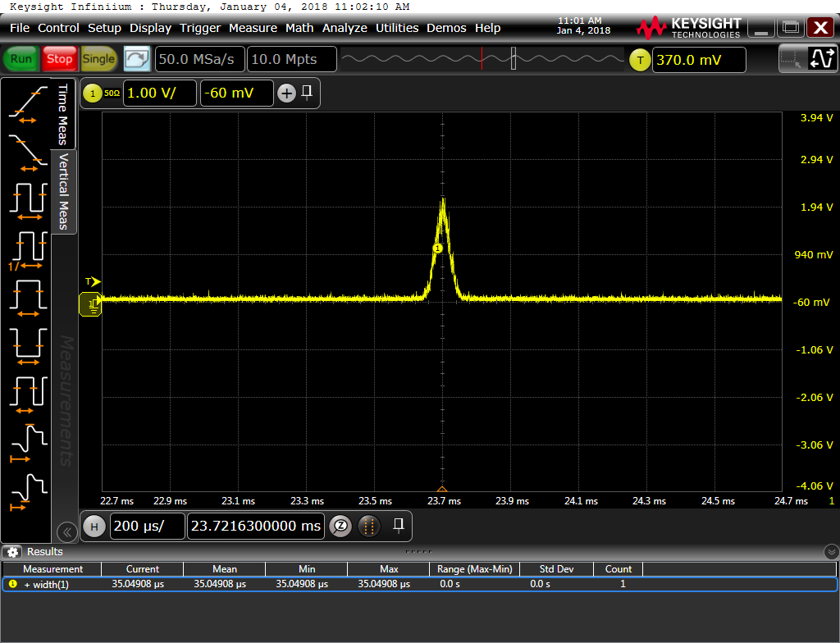
Task: Toggle channel 1 on or off
Action: (92, 93)
